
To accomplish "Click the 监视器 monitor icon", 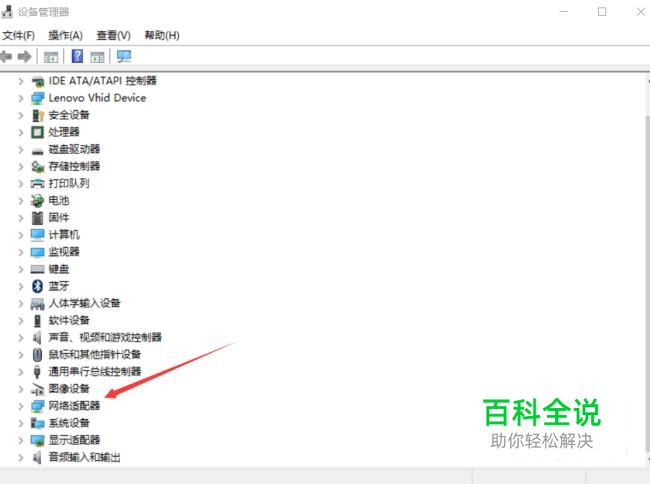I will click(x=38, y=252).
